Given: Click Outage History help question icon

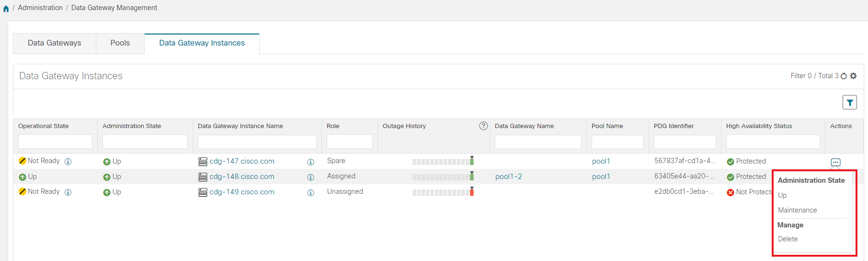Looking at the screenshot, I should (483, 126).
